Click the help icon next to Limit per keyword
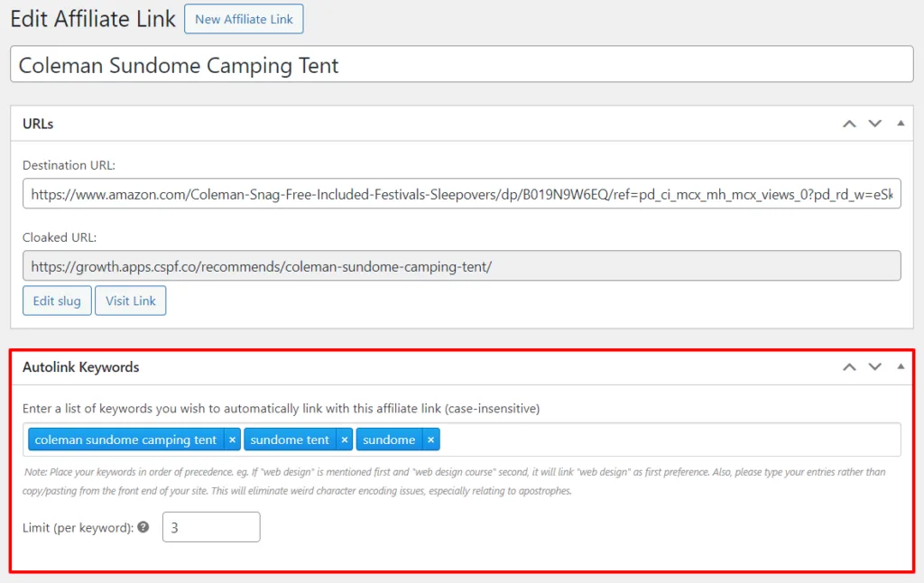 [x=143, y=527]
